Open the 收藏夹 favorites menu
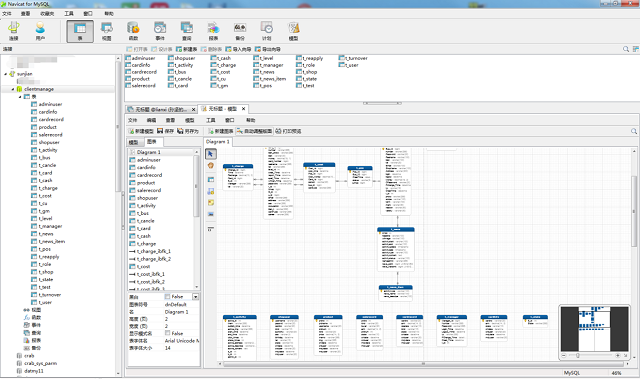 coord(47,13)
